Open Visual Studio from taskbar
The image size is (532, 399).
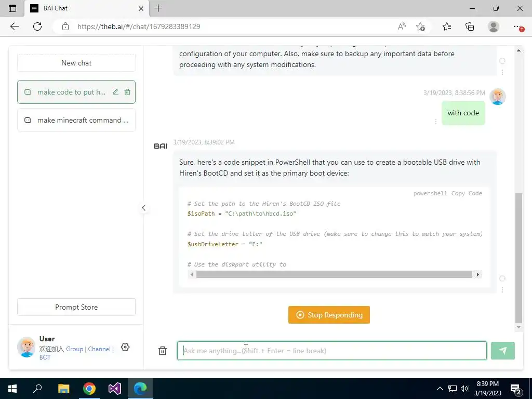pos(115,389)
